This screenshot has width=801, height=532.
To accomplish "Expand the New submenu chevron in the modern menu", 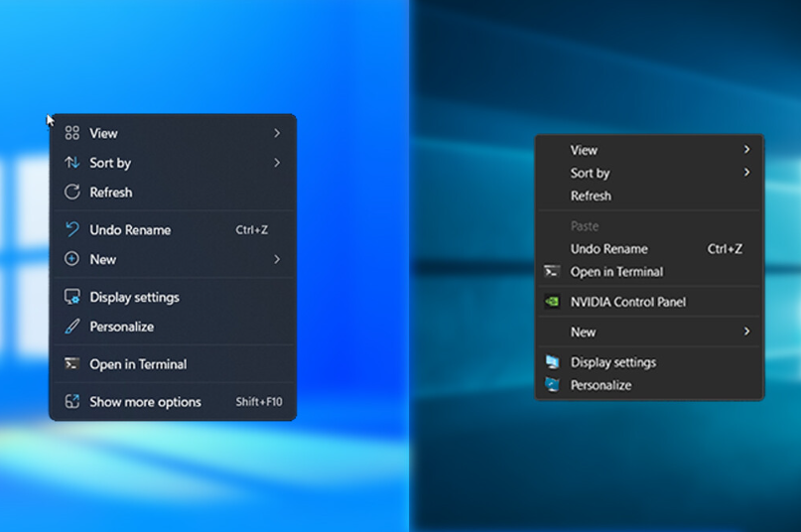I will point(277,259).
